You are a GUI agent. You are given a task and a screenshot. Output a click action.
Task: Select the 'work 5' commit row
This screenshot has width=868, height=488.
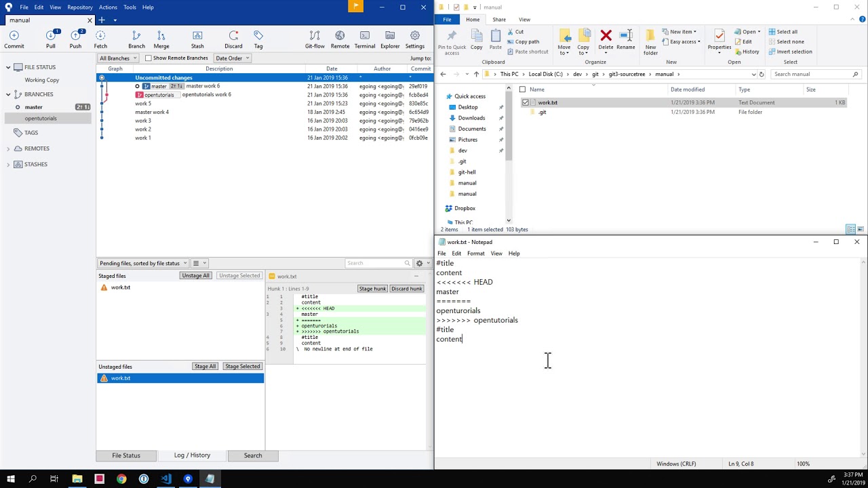(264, 104)
